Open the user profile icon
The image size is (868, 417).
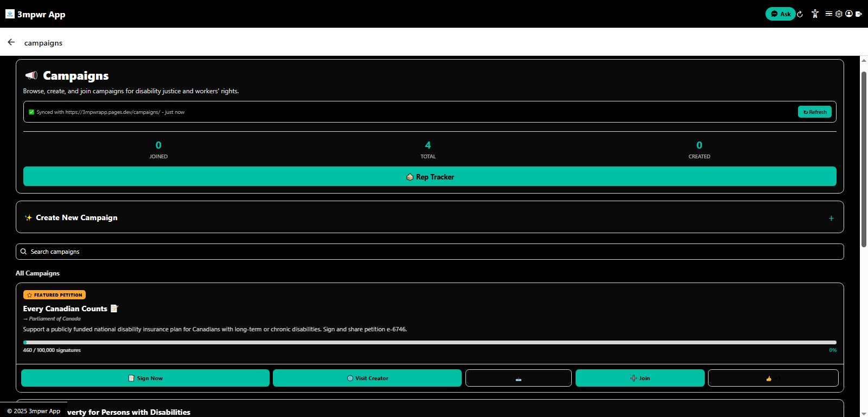[x=849, y=14]
